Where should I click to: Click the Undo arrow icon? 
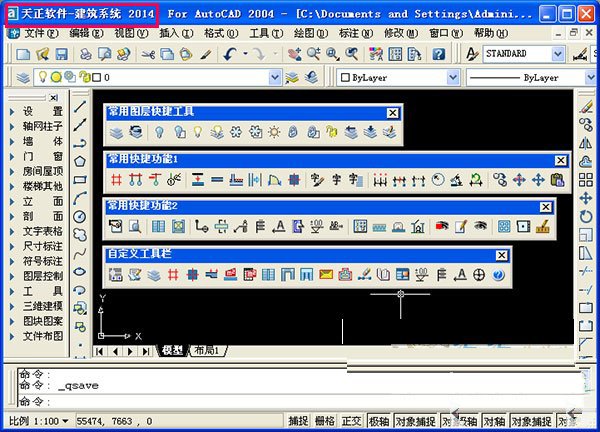230,54
